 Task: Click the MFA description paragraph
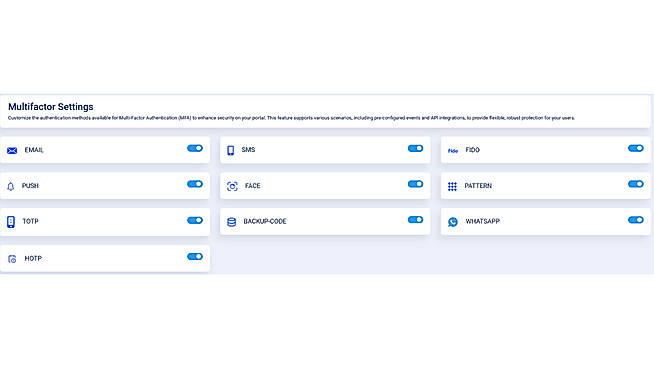[x=291, y=118]
